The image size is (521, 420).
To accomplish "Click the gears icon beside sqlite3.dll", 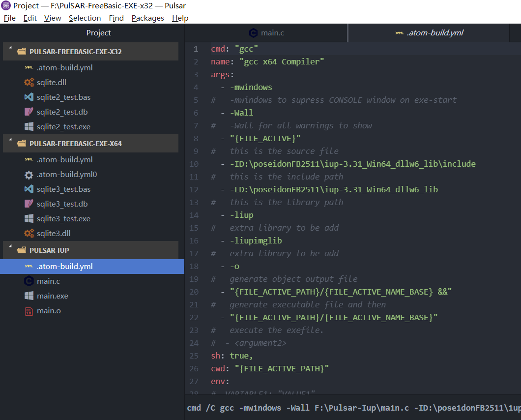I will pyautogui.click(x=29, y=233).
